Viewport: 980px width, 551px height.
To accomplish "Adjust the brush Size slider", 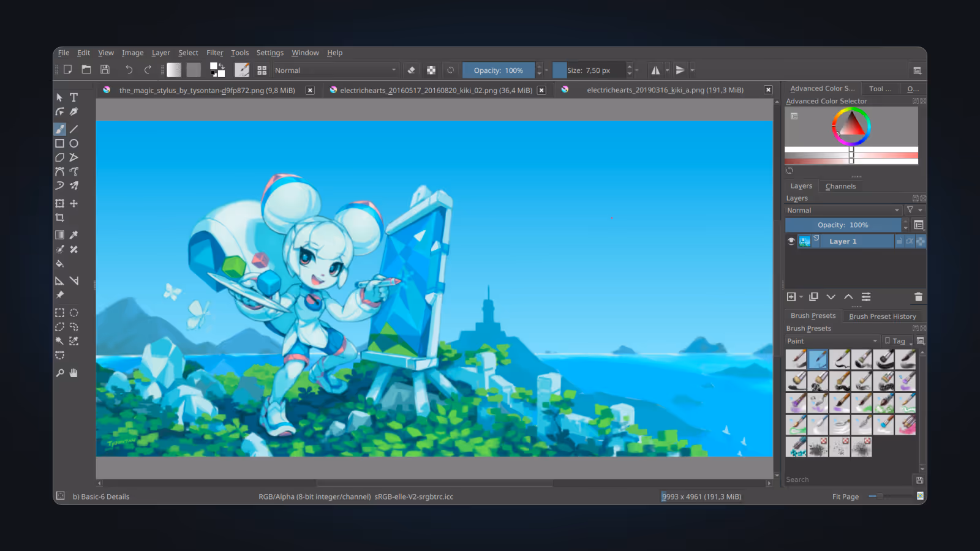I will (589, 70).
